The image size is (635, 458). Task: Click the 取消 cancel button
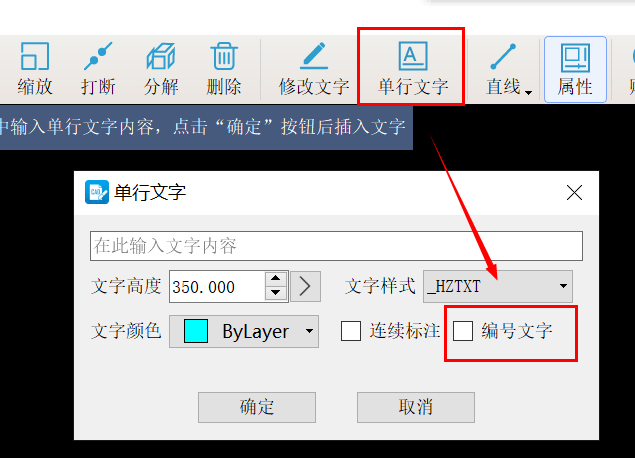pyautogui.click(x=416, y=407)
